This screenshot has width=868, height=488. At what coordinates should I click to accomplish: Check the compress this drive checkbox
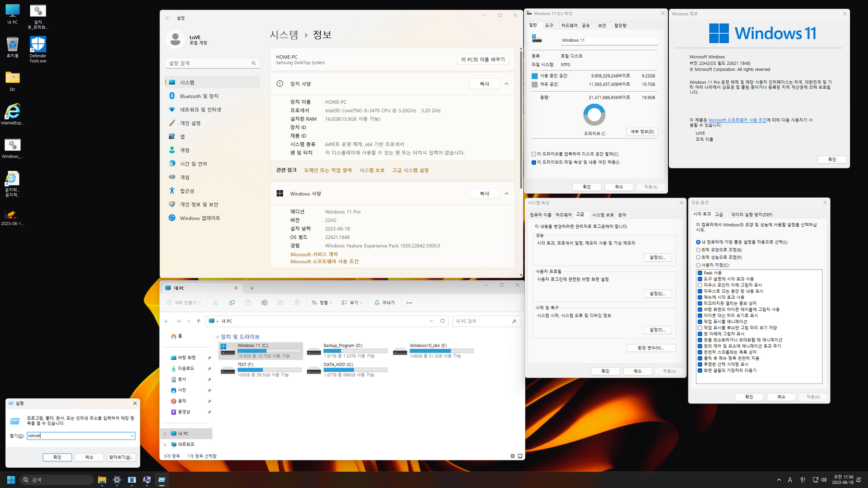pyautogui.click(x=534, y=154)
